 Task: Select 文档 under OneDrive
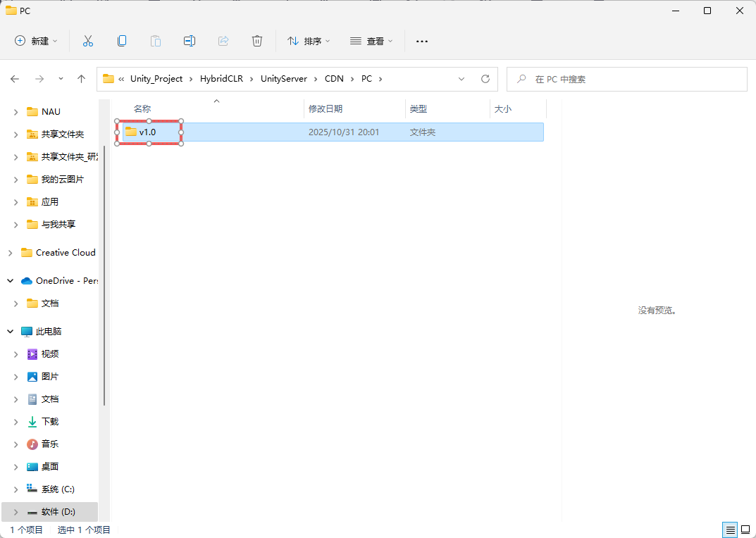coord(49,304)
